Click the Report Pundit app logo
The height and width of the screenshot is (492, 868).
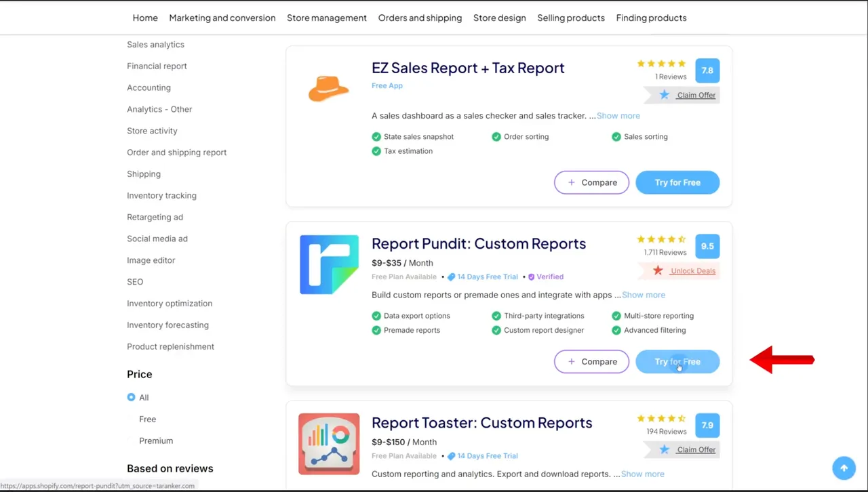click(329, 264)
